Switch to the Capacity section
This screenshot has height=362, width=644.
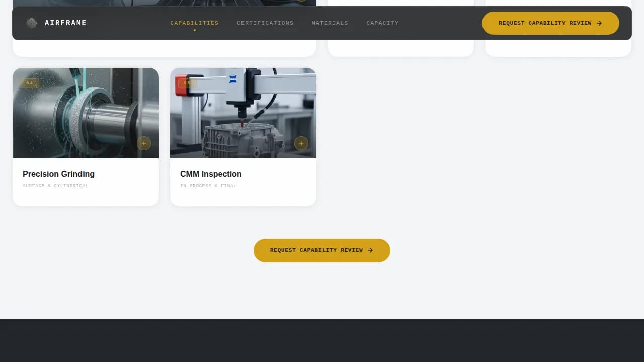(x=382, y=23)
